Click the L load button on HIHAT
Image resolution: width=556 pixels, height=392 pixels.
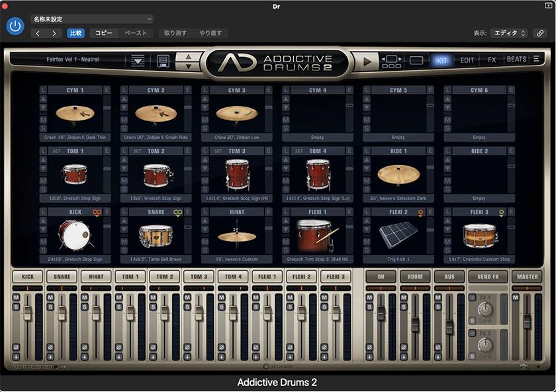(x=205, y=212)
